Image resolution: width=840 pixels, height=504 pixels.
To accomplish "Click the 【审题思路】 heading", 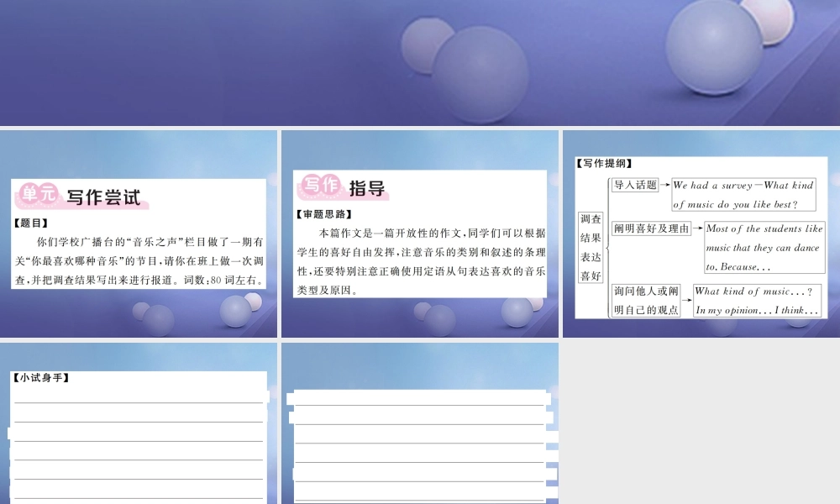I will pos(324,214).
